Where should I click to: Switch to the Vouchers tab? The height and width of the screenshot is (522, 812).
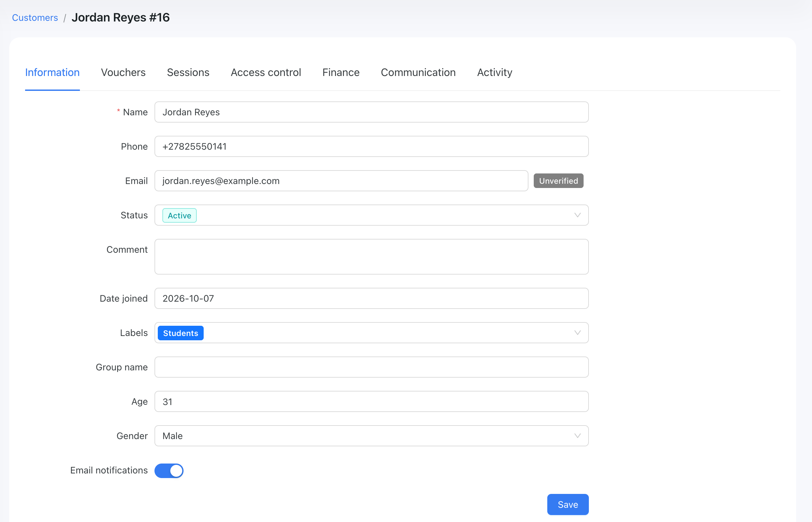(123, 73)
